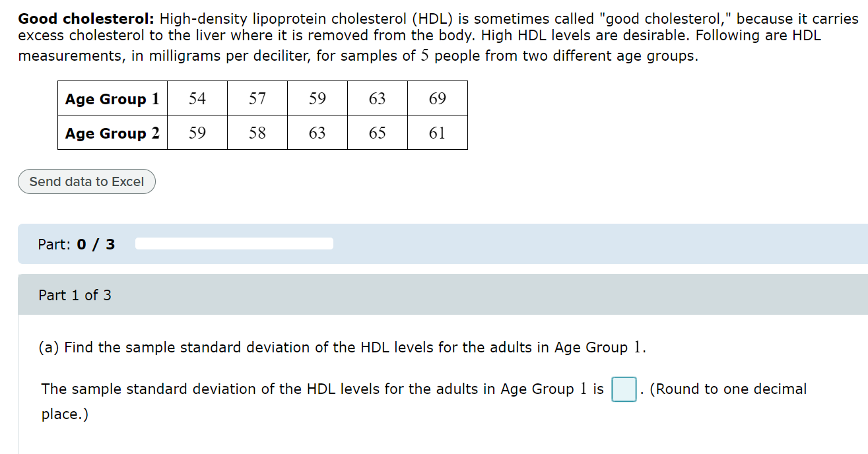
Task: Select the value 65 in Age Group 2
Action: 377,133
